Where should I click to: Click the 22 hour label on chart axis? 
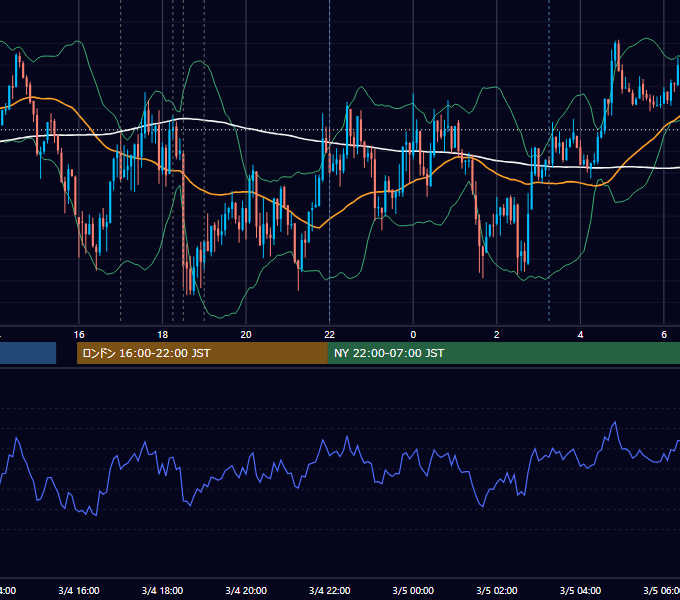click(x=330, y=334)
